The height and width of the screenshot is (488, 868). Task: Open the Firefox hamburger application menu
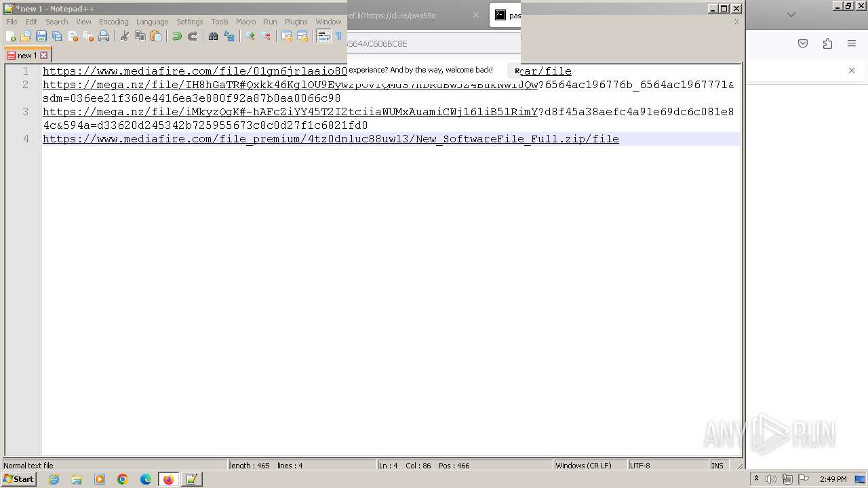coord(852,43)
